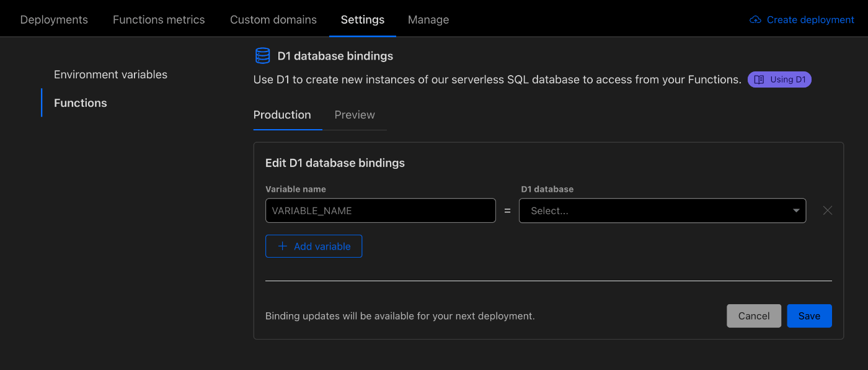This screenshot has width=868, height=370.
Task: Click the D1 database dropdown arrow
Action: pyautogui.click(x=796, y=211)
